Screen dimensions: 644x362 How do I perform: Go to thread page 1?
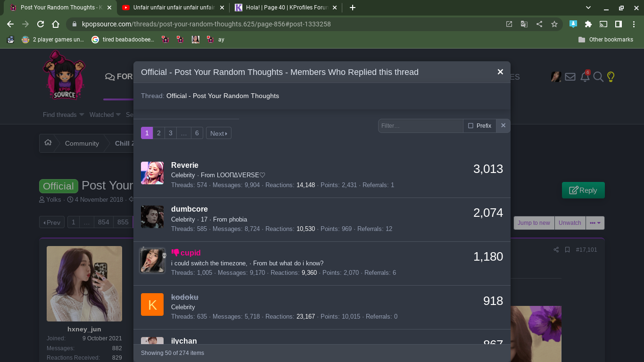pyautogui.click(x=73, y=222)
